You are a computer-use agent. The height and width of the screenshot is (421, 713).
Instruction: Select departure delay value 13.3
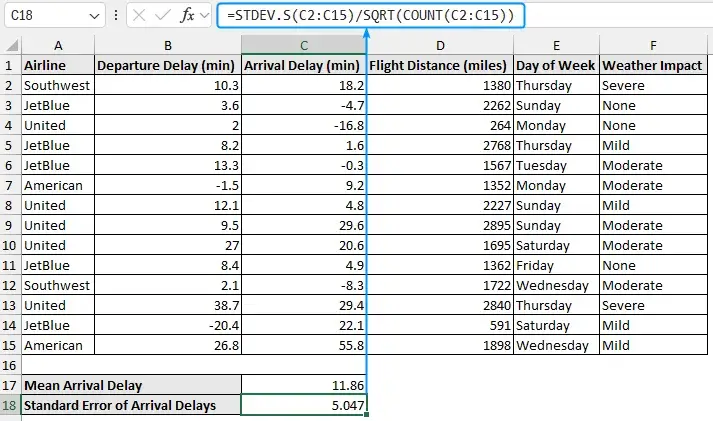tap(168, 165)
